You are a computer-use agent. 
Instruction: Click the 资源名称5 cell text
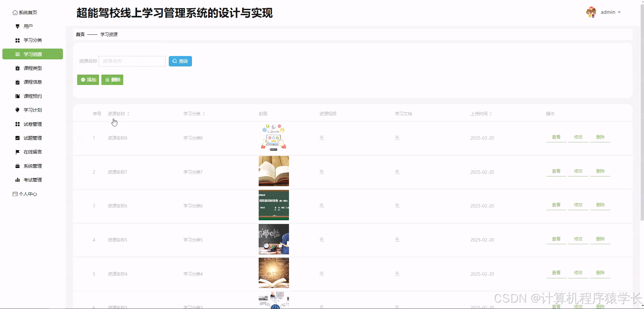(x=118, y=240)
